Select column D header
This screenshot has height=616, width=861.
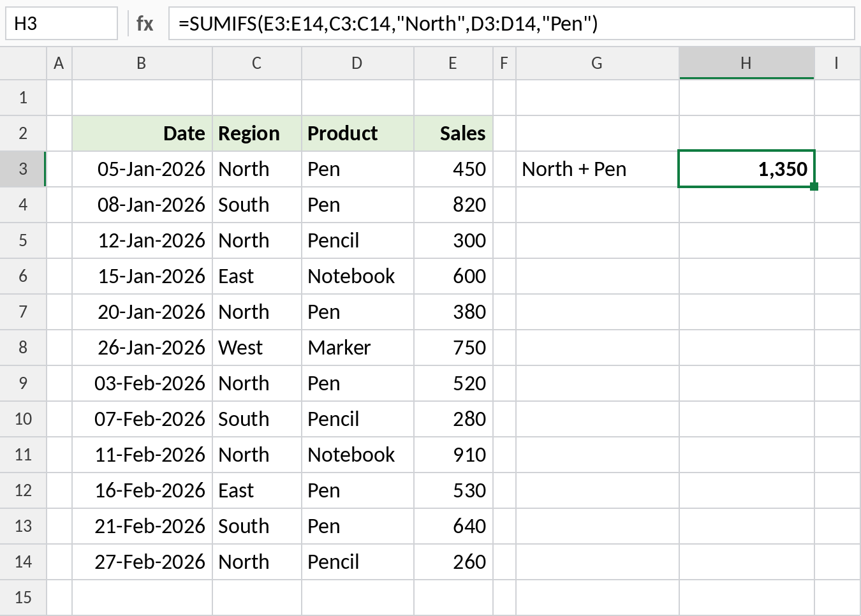pyautogui.click(x=357, y=63)
